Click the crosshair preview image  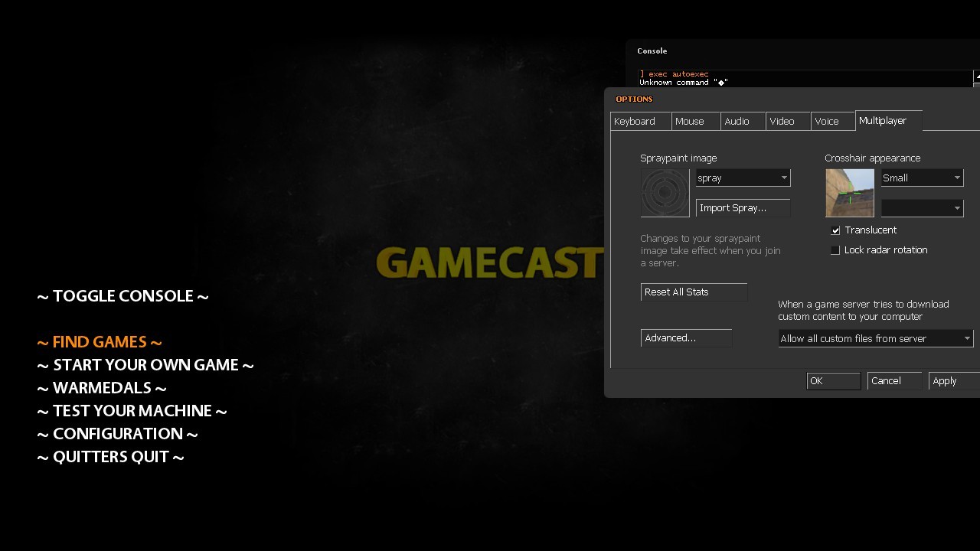pos(849,192)
